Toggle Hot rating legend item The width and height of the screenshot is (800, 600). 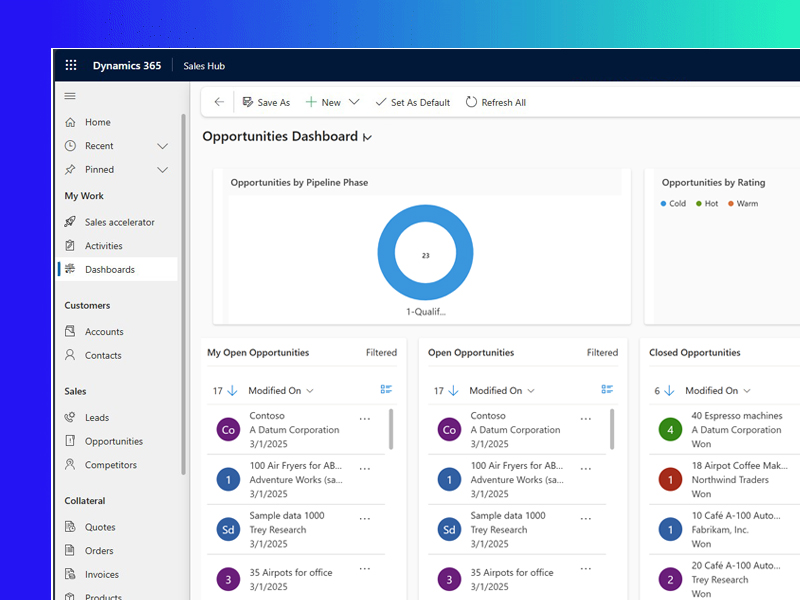(x=706, y=203)
